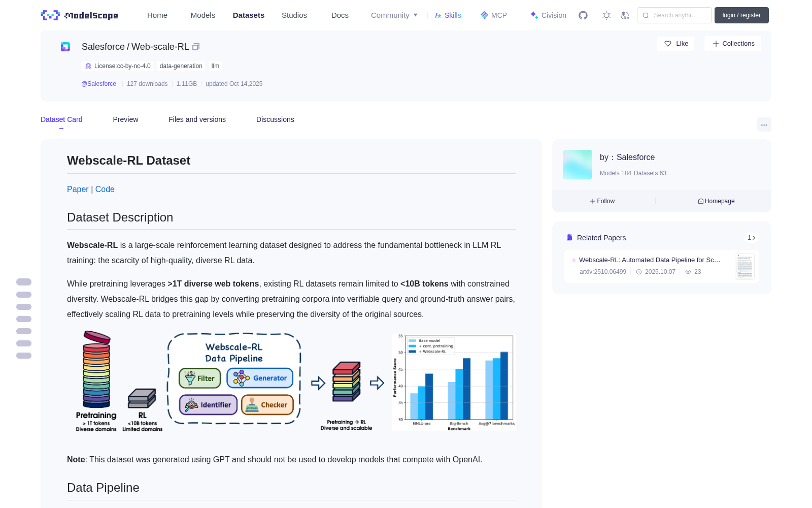
Task: Click the paper view count eye icon
Action: (x=688, y=272)
